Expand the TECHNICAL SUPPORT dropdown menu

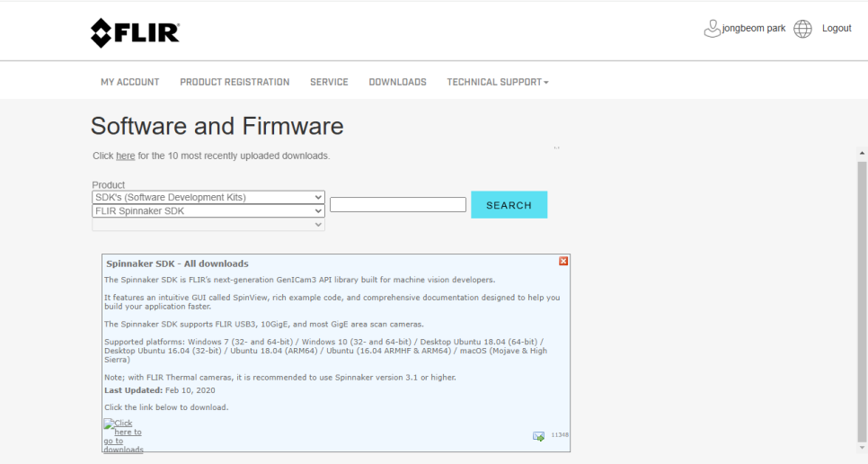pos(498,82)
